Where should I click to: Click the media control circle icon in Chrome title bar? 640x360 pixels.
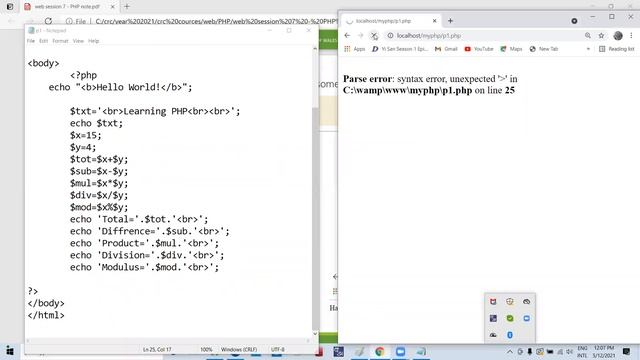(x=574, y=21)
